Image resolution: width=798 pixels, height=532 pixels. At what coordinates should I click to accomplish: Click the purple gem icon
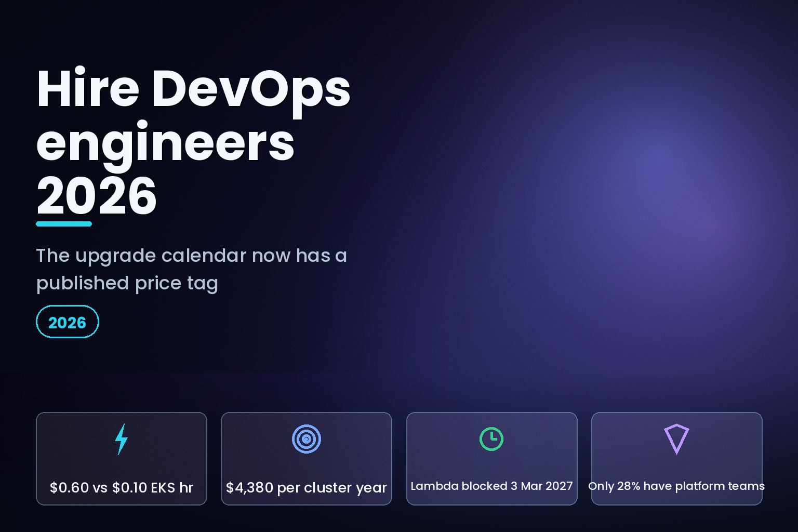pos(676,439)
